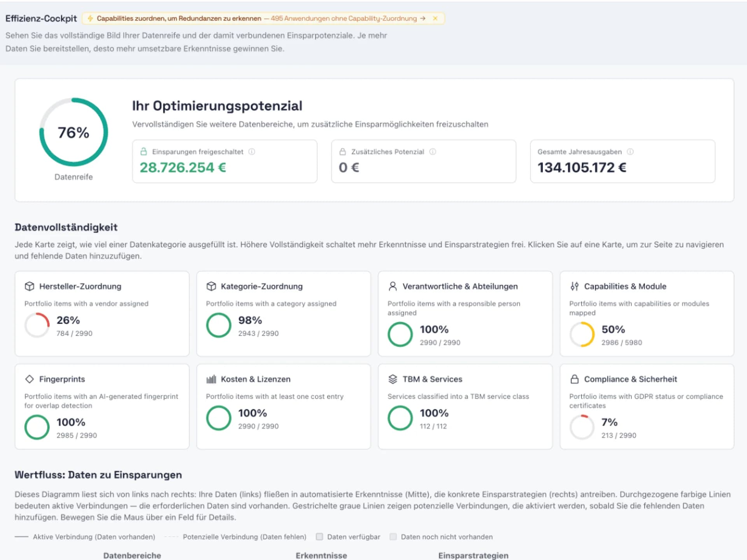Click the 'Wertfluss: Daten zu Einsparungen' heading
Screen dimensions: 747x560
point(98,475)
